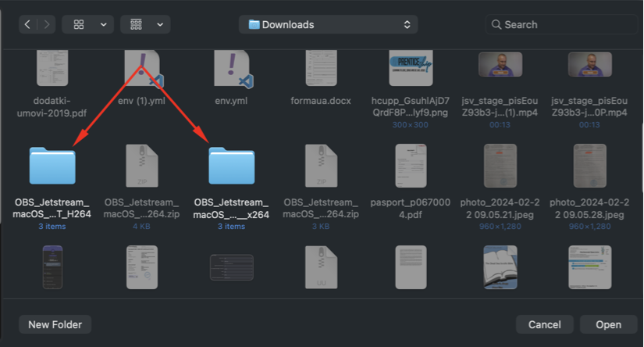The height and width of the screenshot is (347, 644).
Task: Click the New Folder button
Action: click(55, 324)
